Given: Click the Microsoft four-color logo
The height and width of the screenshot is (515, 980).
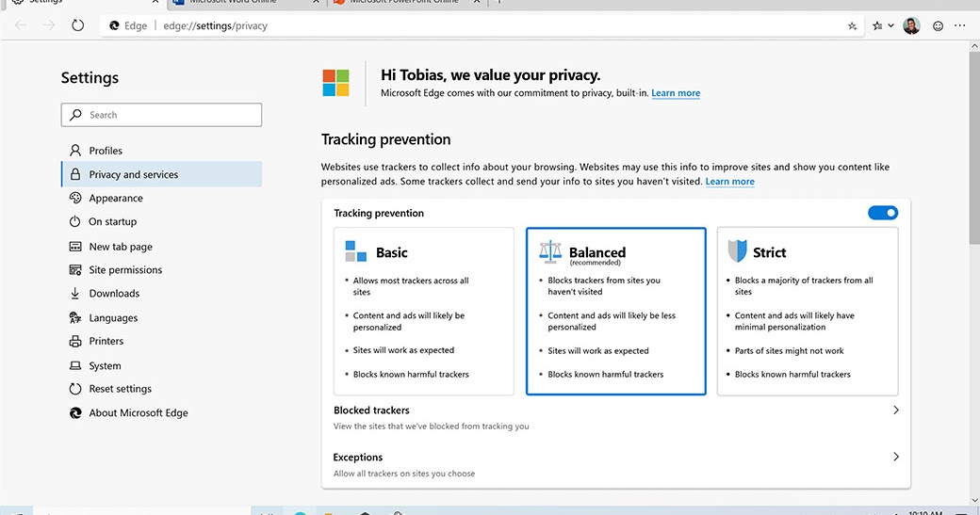Looking at the screenshot, I should (x=335, y=83).
